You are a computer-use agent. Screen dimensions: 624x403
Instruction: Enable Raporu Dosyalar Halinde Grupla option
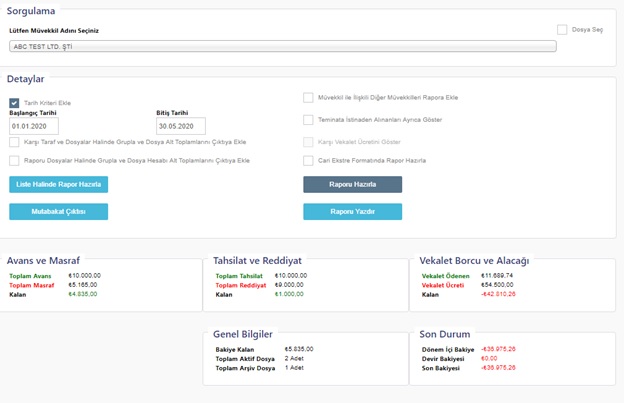click(14, 160)
